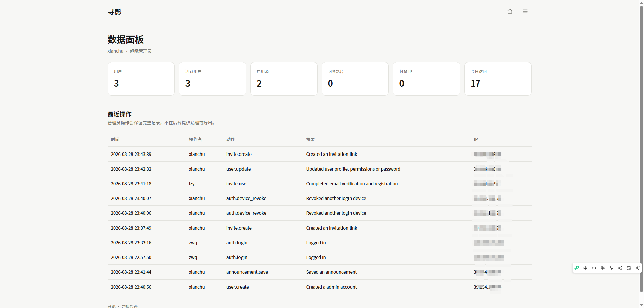Click the 时间 column header
Viewport: 644px width, 308px height.
pyautogui.click(x=115, y=139)
